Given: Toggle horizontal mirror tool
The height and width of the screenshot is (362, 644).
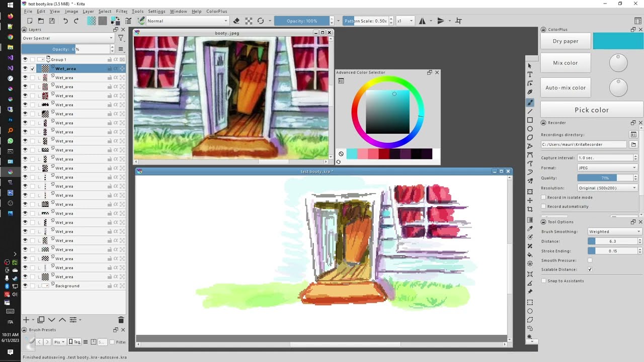Looking at the screenshot, I should 422,21.
